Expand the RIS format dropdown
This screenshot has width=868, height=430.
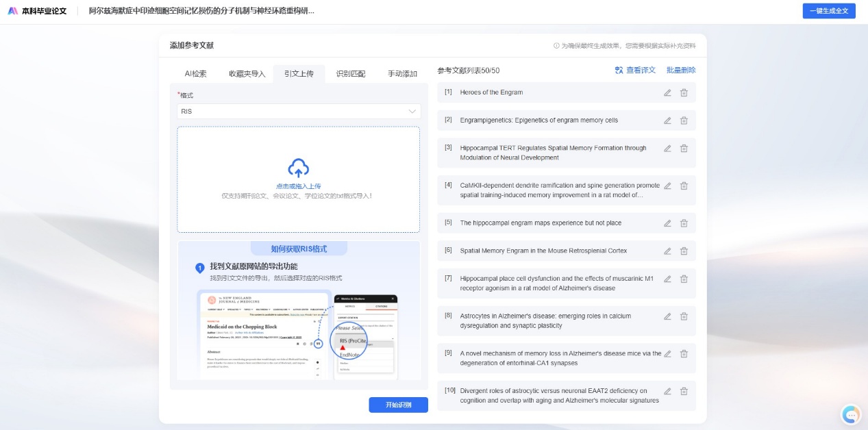[299, 111]
